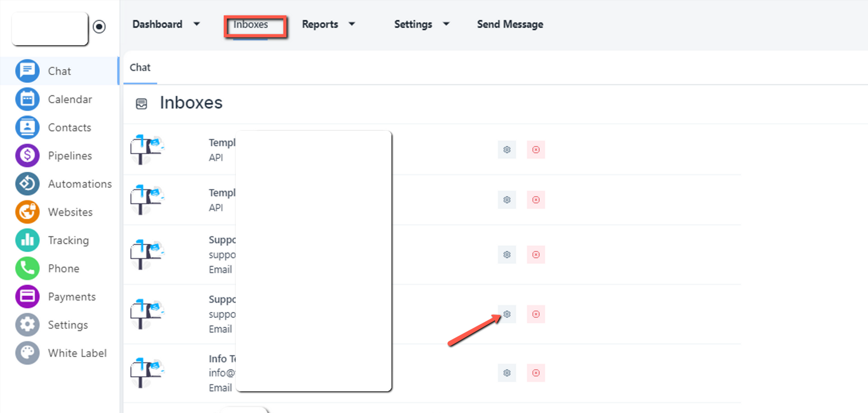The image size is (868, 413).
Task: Select the Chat tab under navigation
Action: [140, 68]
